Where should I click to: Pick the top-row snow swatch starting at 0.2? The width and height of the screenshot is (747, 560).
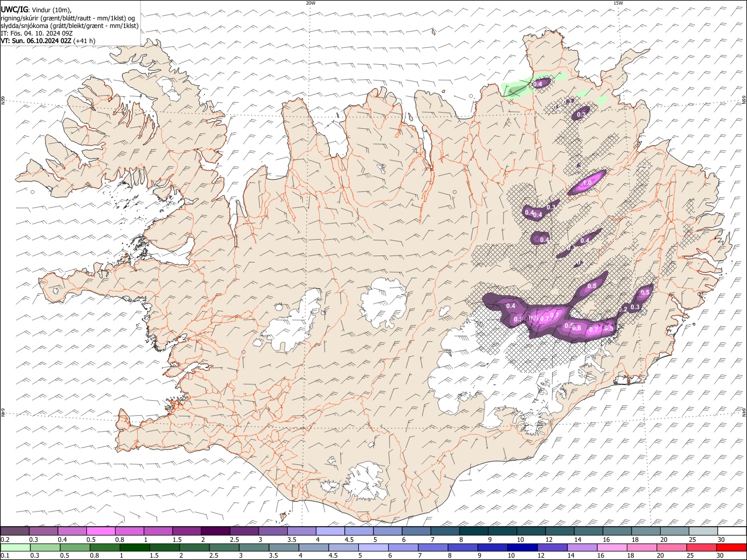[15, 531]
